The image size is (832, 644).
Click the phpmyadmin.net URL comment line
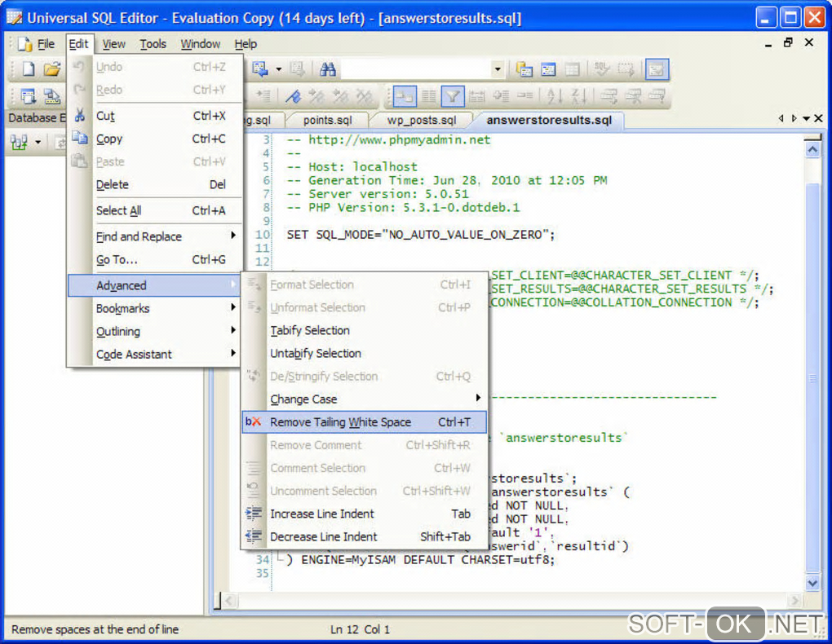point(388,140)
